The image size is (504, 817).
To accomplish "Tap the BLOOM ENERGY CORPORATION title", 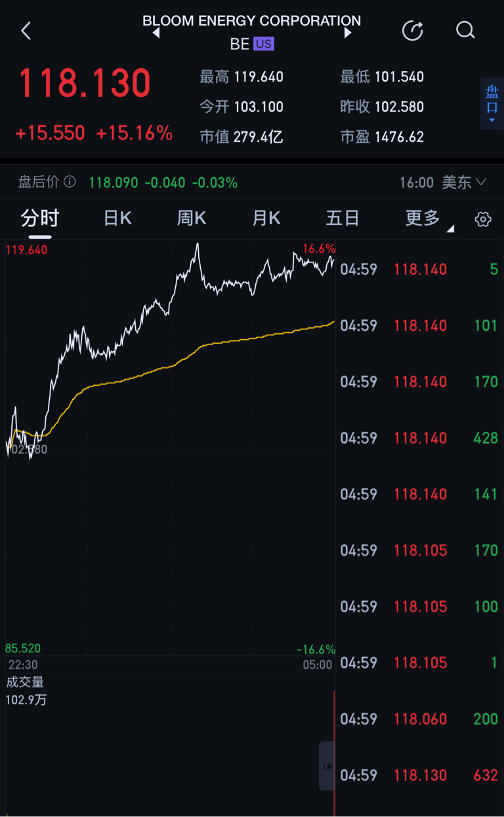I will (252, 21).
